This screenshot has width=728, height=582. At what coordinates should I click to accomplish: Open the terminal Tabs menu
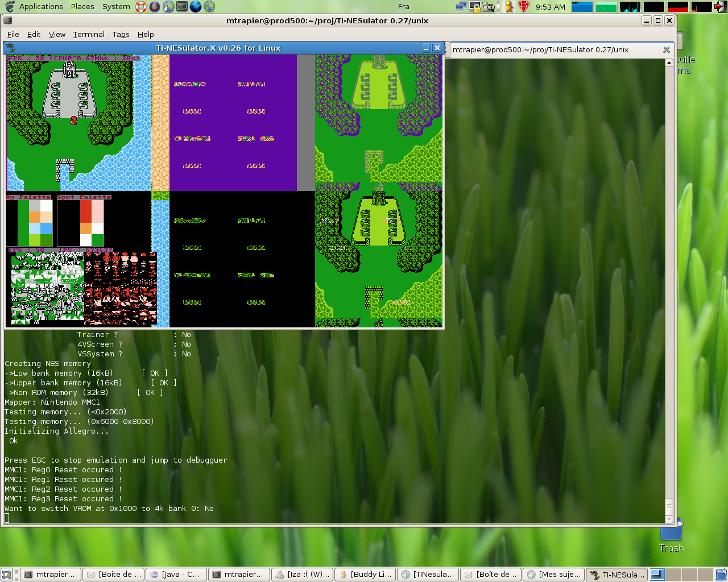click(x=121, y=34)
